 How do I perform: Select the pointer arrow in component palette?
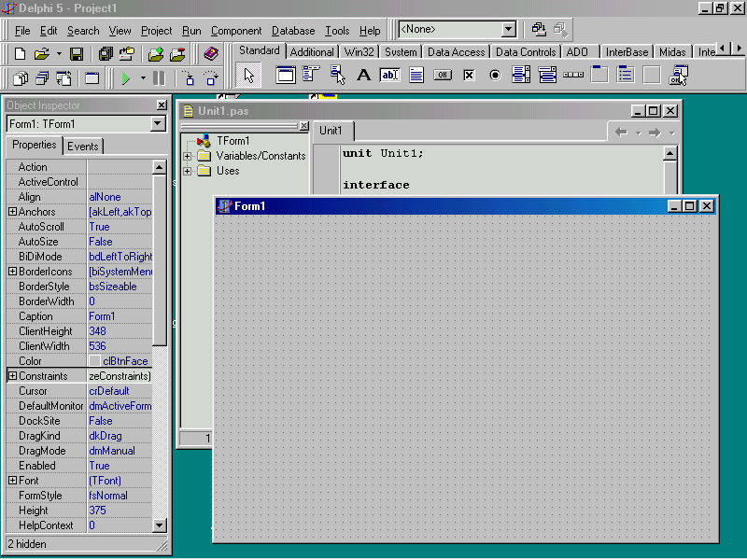pos(248,76)
